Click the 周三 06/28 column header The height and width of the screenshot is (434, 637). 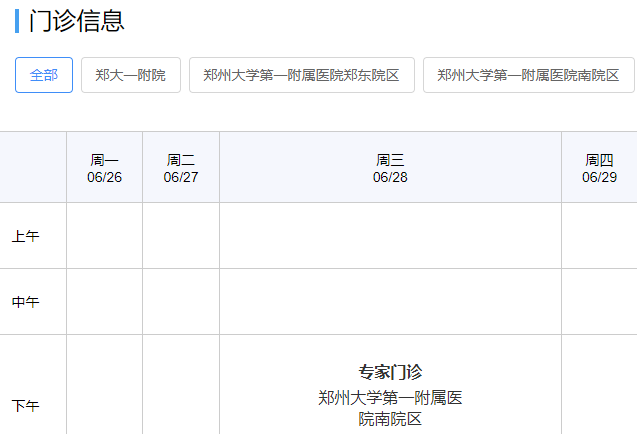click(390, 168)
